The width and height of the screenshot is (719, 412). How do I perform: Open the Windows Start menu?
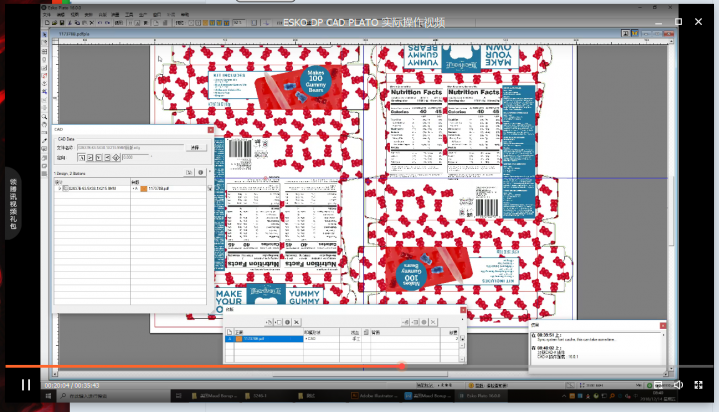tap(48, 396)
